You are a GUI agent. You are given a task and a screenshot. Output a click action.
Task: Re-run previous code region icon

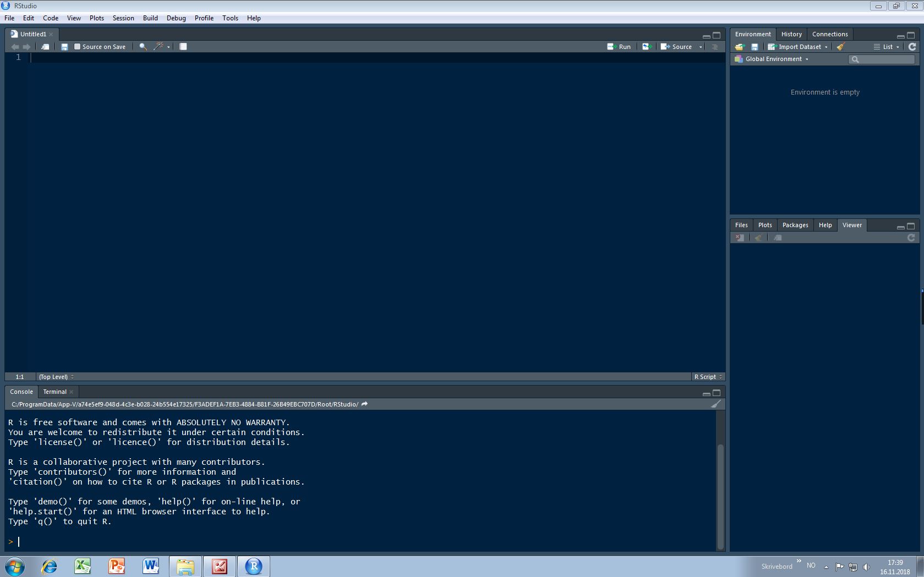[647, 47]
